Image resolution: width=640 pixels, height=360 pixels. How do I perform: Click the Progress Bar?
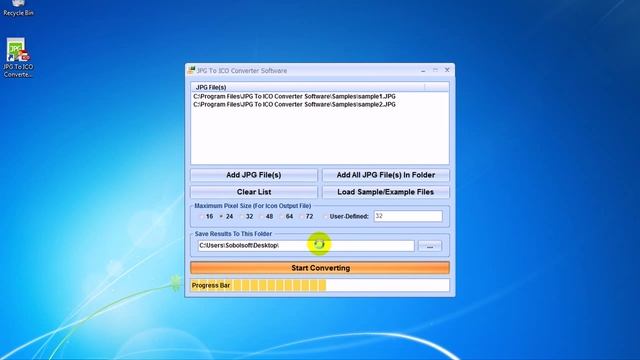[320, 285]
